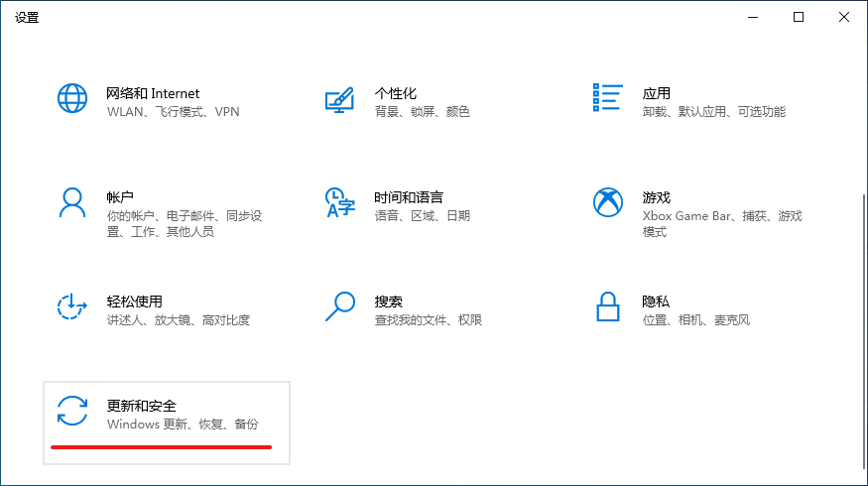Open 时间和语言 settings title
This screenshot has width=868, height=486.
click(x=409, y=197)
